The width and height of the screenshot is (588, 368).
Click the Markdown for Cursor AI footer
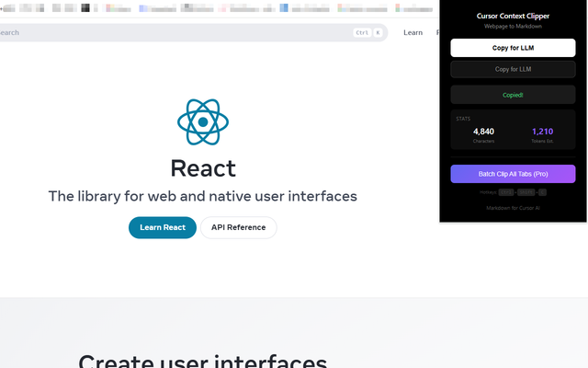(x=513, y=208)
